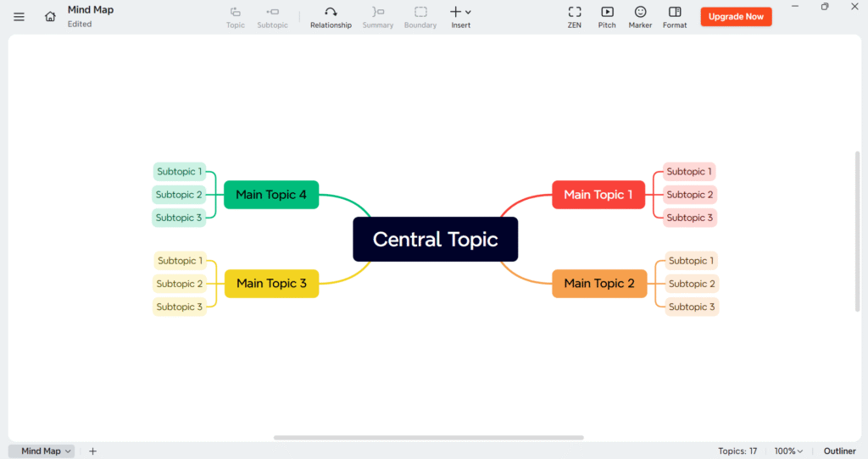Select Subtopic 1 under Main Topic 4
This screenshot has width=868, height=459.
[x=180, y=171]
